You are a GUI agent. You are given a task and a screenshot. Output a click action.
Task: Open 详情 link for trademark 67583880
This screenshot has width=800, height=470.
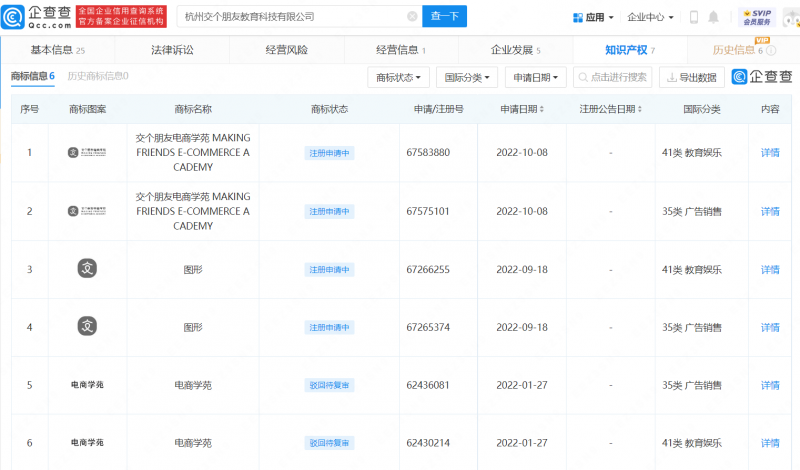coord(770,153)
